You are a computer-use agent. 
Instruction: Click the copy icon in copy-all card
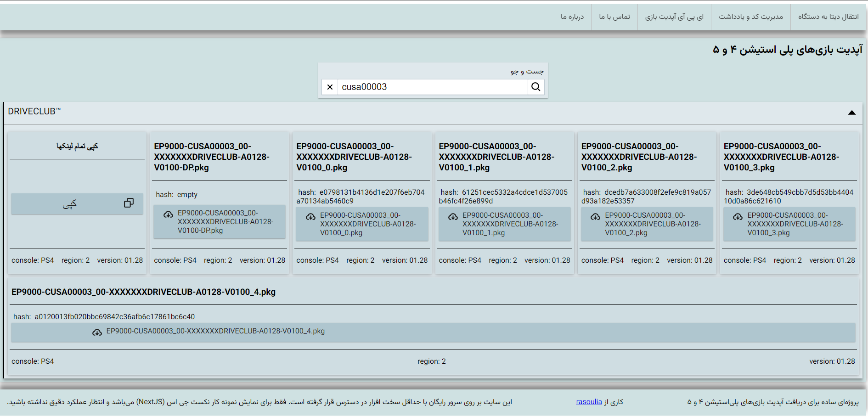[129, 203]
